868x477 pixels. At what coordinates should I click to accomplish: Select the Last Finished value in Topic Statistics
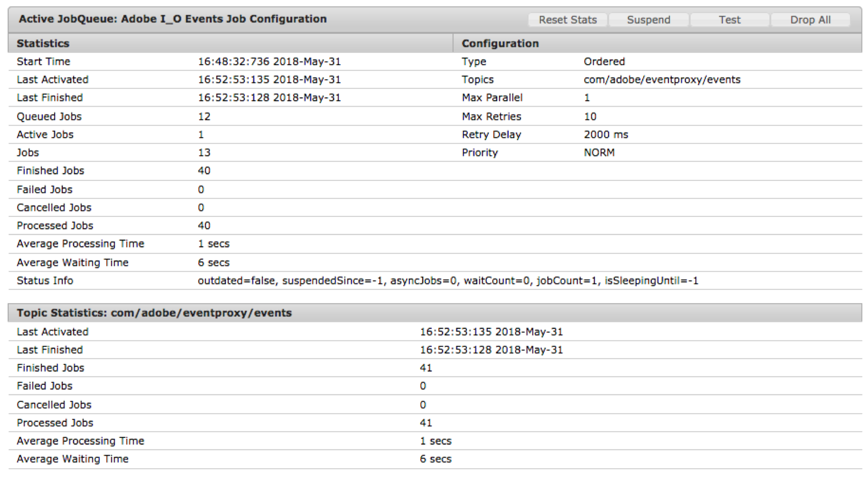491,350
